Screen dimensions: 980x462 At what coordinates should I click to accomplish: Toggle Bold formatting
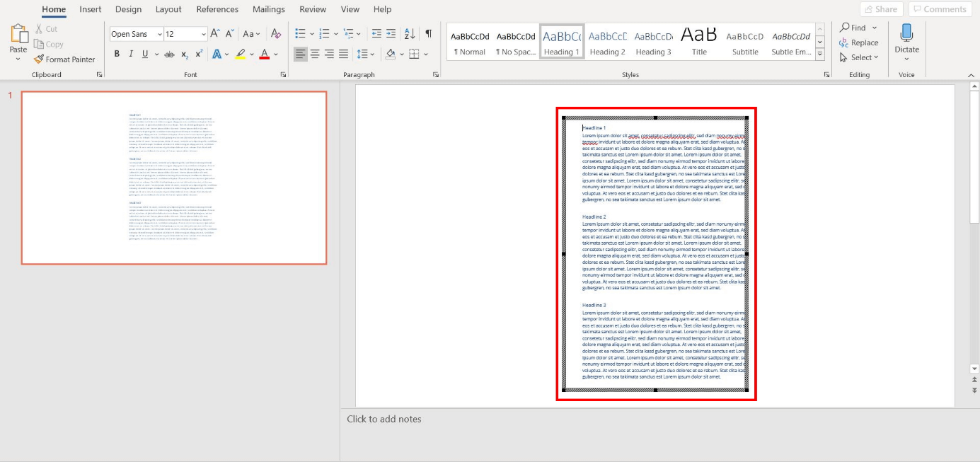117,54
